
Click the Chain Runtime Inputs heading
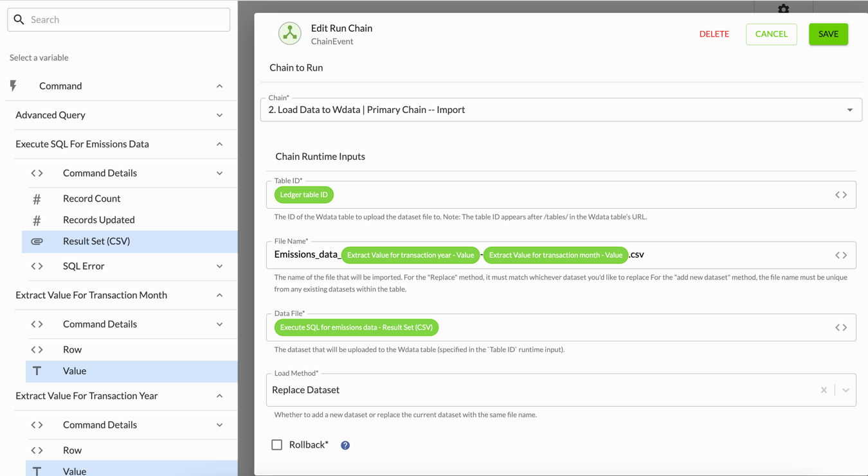[320, 157]
